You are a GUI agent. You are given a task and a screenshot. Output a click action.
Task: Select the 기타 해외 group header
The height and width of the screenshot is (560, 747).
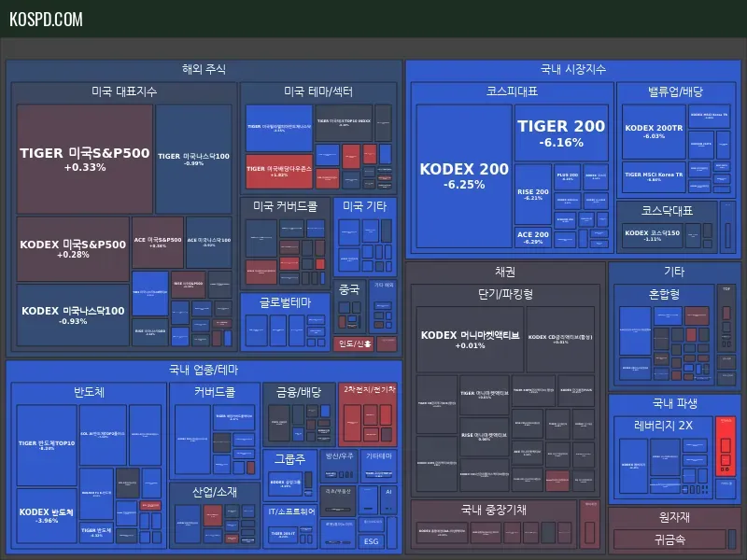pyautogui.click(x=384, y=285)
